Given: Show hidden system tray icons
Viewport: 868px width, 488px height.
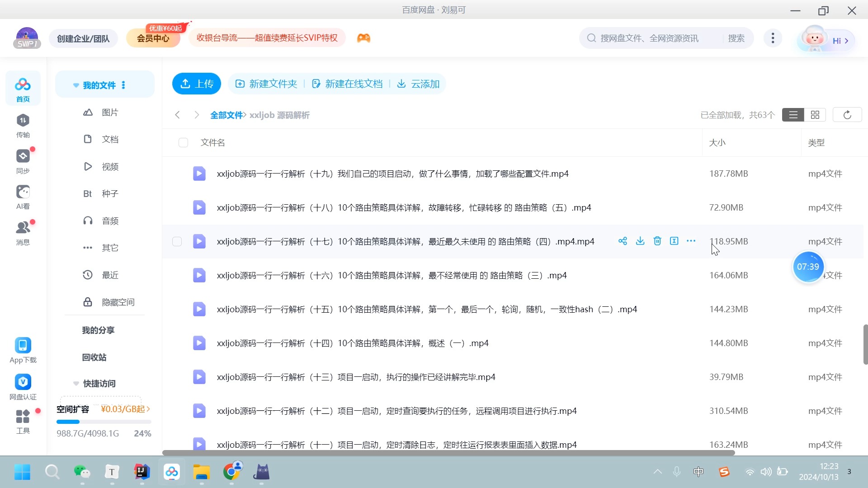Looking at the screenshot, I should coord(658,472).
